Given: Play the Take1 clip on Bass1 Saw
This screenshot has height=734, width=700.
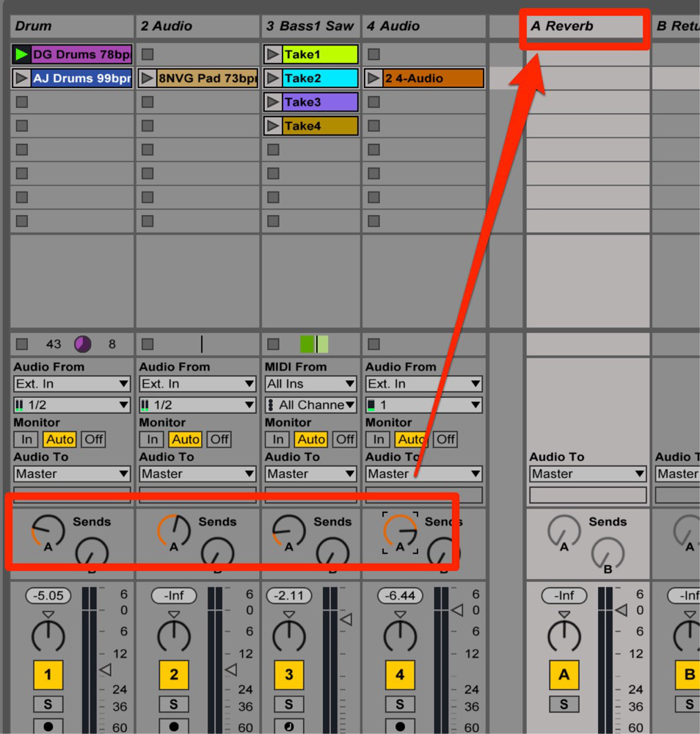Looking at the screenshot, I should (x=271, y=54).
